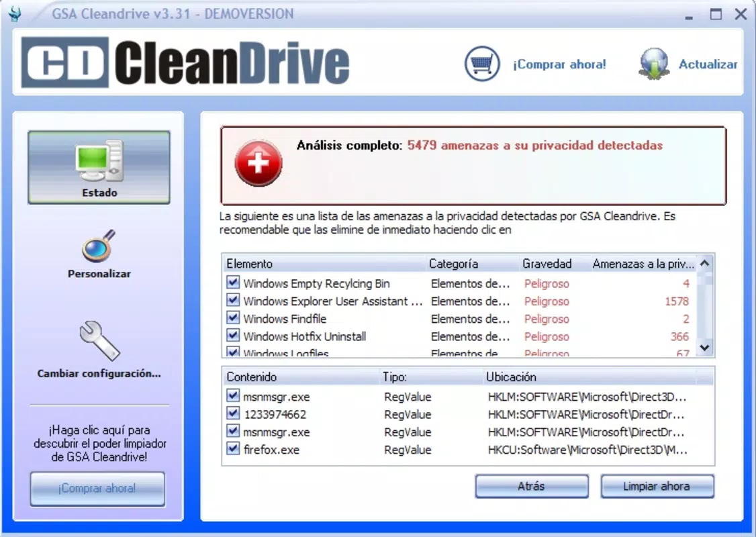Image resolution: width=756 pixels, height=537 pixels.
Task: Close the GSA Cleandrive window
Action: coord(741,14)
